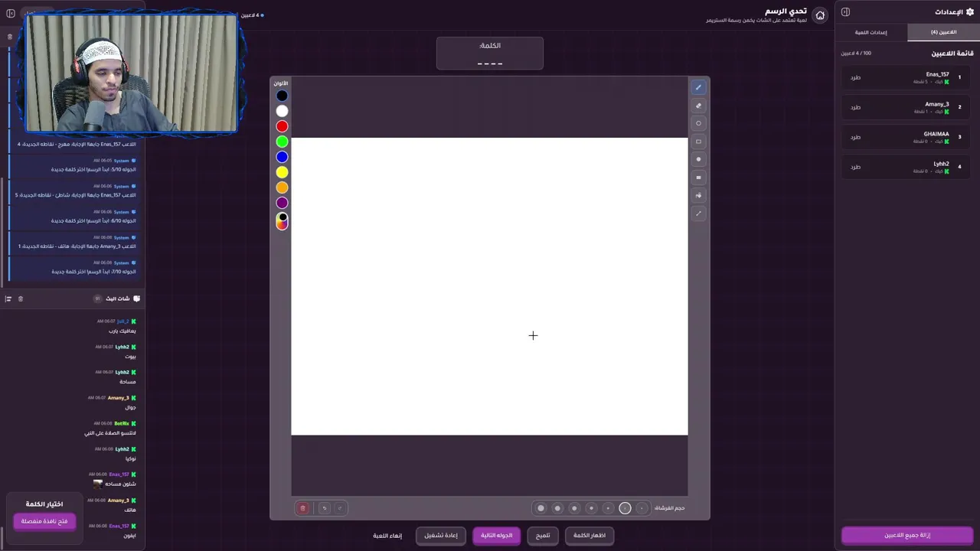Choose the fifth brush size dot
The image size is (980, 551).
(x=574, y=508)
